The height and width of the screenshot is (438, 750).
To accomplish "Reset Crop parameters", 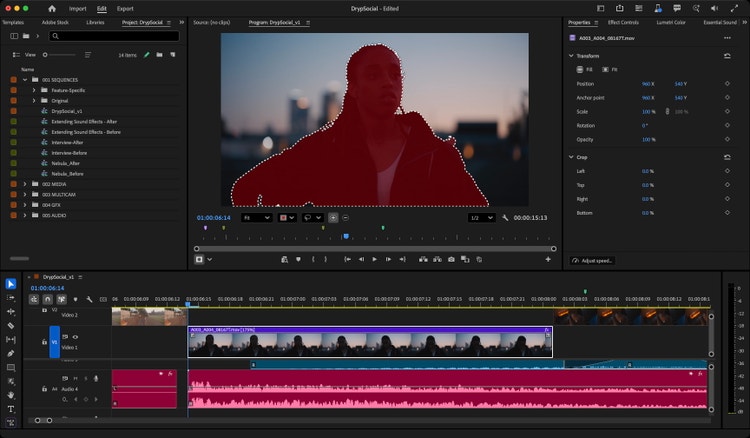I will [x=727, y=157].
